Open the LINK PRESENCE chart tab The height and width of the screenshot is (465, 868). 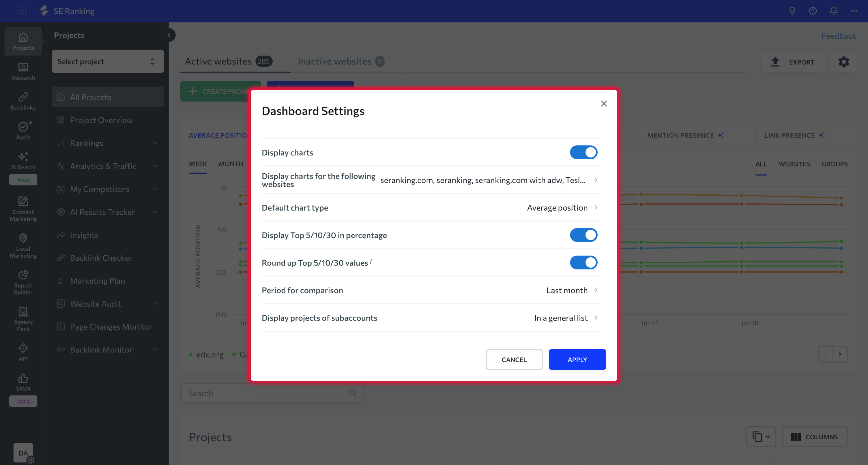tap(794, 135)
